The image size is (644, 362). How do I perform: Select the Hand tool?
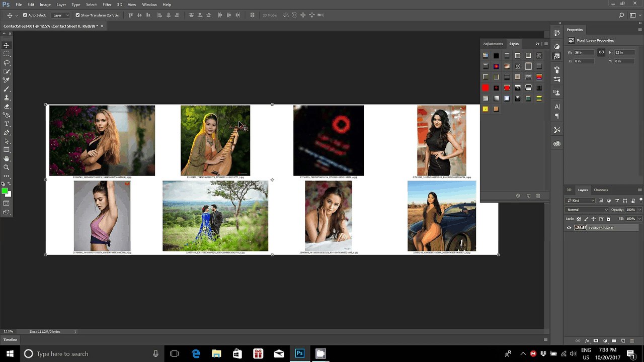tap(7, 158)
